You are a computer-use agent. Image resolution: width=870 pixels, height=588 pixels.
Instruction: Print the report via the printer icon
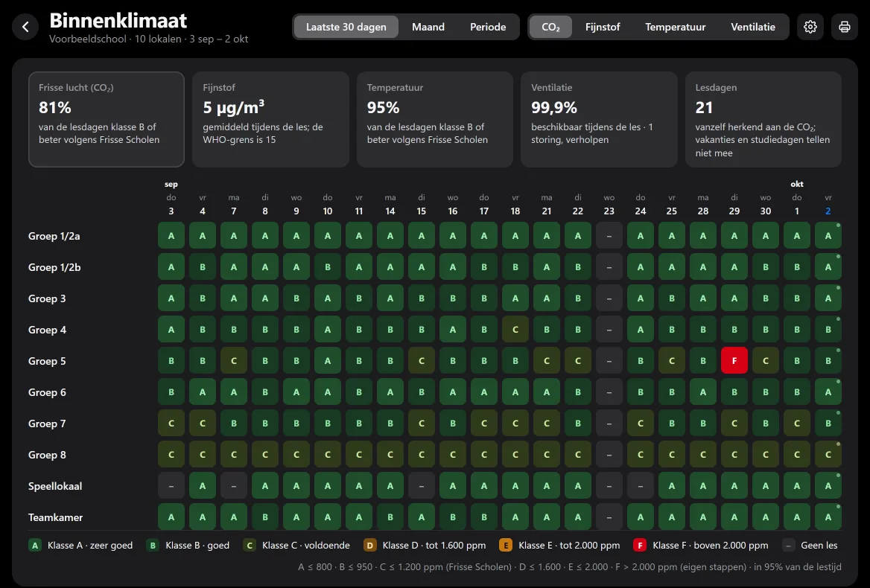[845, 27]
